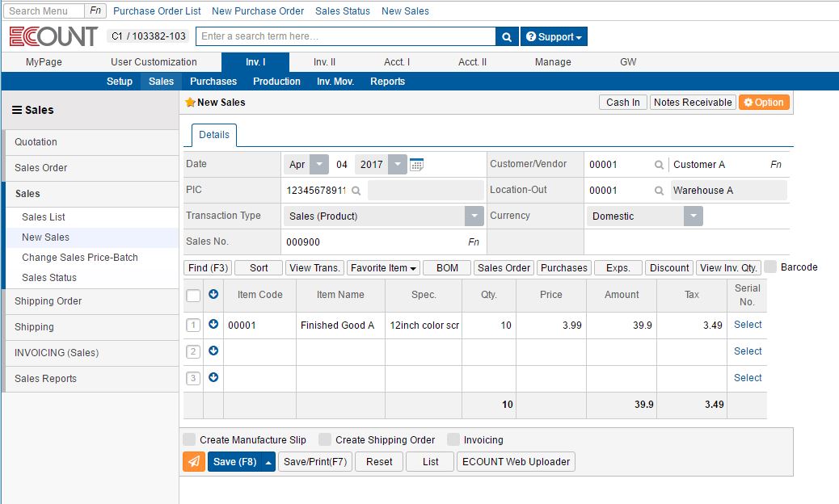Screen dimensions: 839x504
Task: Click the down-arrow icon in table header
Action: coord(213,294)
